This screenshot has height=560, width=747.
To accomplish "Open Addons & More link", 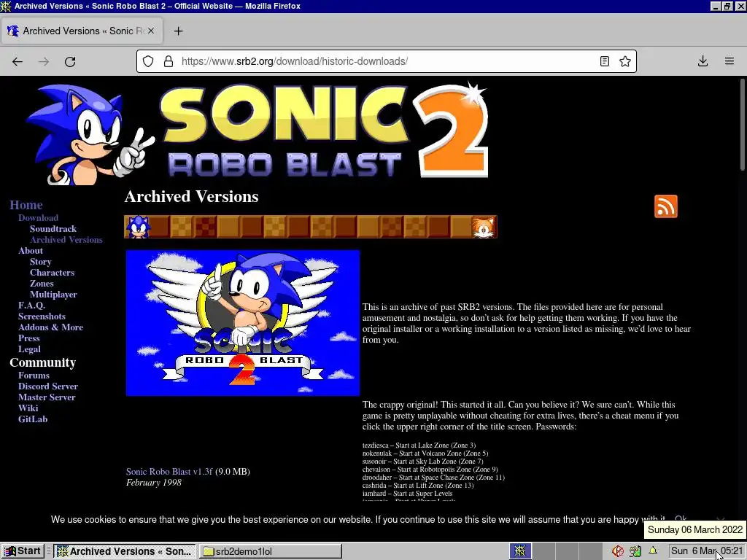I will pyautogui.click(x=50, y=327).
